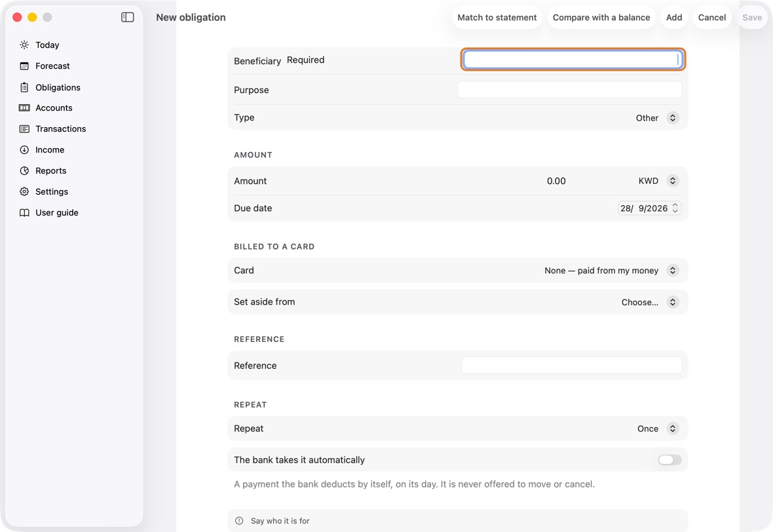Click the info icon beside 'Say who it is for'
The width and height of the screenshot is (773, 532).
[239, 521]
